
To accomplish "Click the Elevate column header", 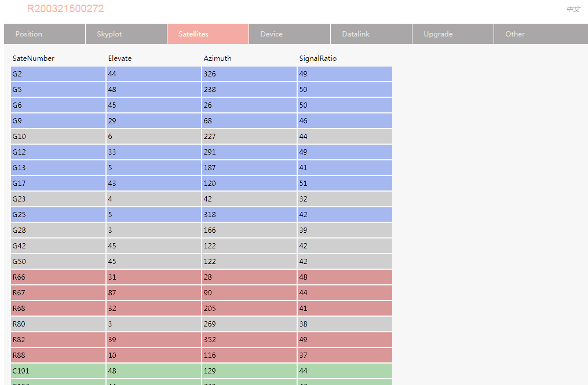I will click(x=120, y=58).
